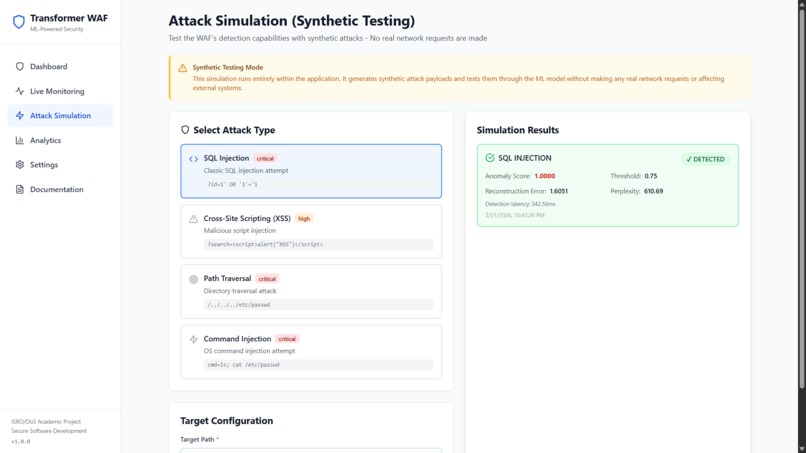Click the /../../../etc/passwd payload
This screenshot has width=806, height=453.
pyautogui.click(x=239, y=304)
